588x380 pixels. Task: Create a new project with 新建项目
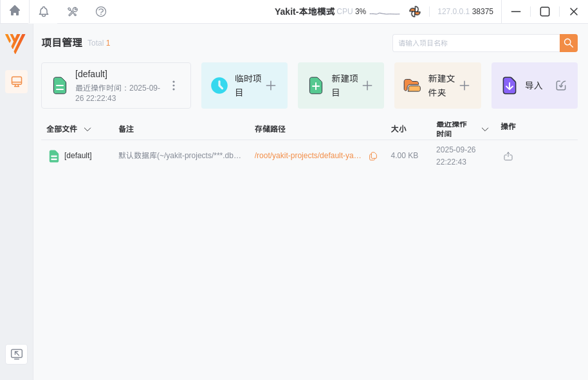pos(340,85)
